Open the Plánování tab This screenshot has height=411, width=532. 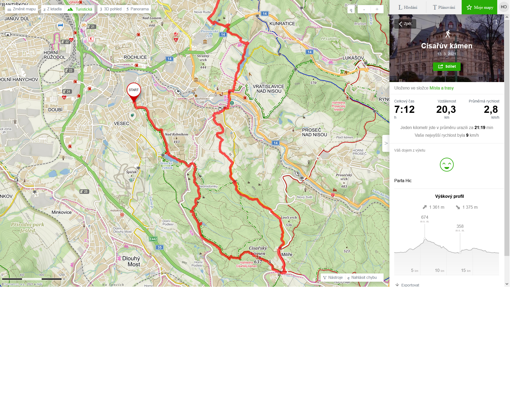click(x=444, y=7)
